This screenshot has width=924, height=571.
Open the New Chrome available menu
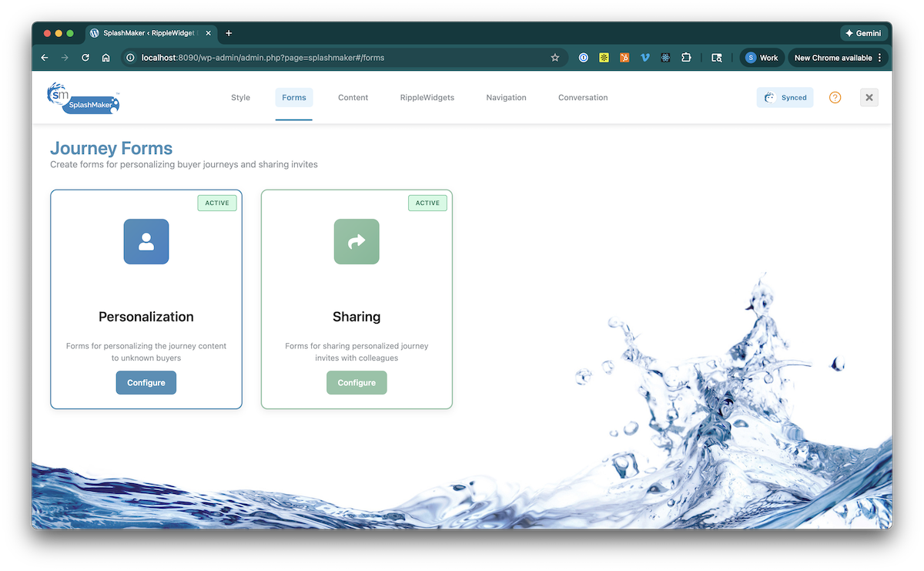[838, 58]
